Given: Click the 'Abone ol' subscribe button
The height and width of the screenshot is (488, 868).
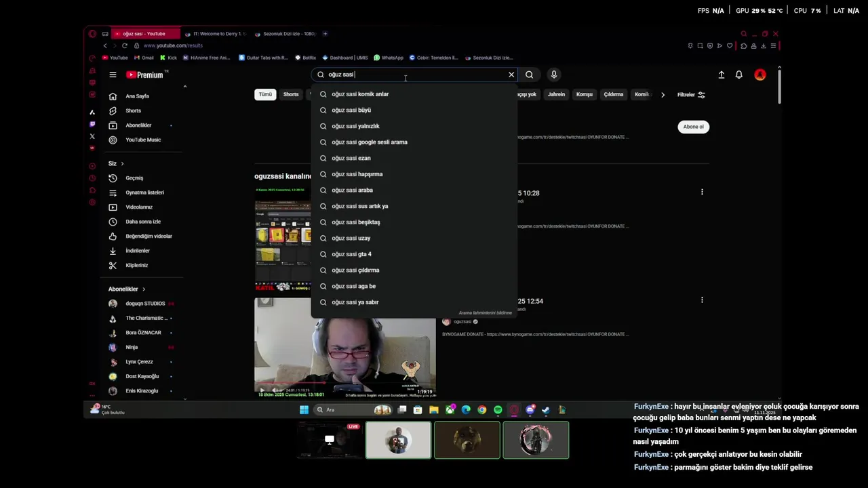Looking at the screenshot, I should tap(693, 127).
